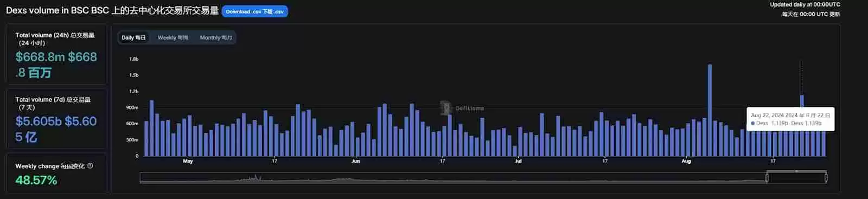Click the 48.57% weekly change value

(x=36, y=180)
